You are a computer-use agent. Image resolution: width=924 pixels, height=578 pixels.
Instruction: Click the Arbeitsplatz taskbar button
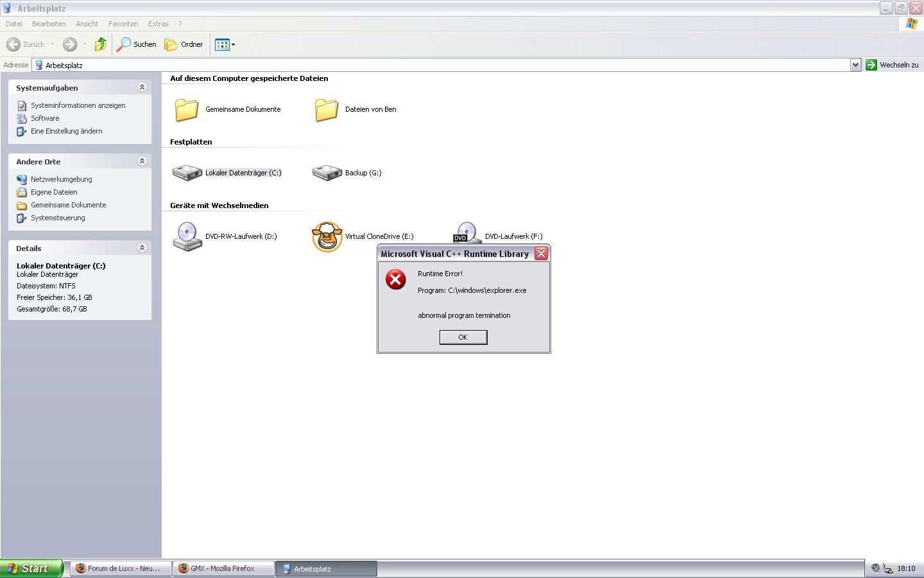point(326,568)
